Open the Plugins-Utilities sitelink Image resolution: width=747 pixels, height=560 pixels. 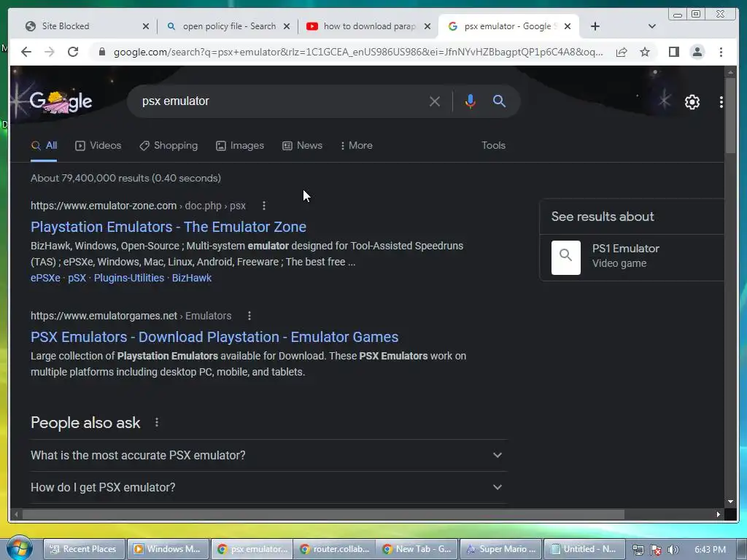128,278
